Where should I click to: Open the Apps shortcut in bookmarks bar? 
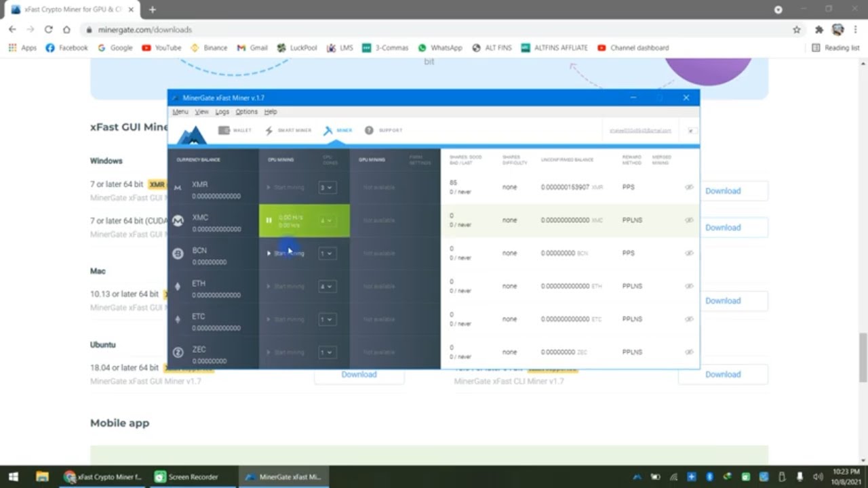[x=22, y=48]
